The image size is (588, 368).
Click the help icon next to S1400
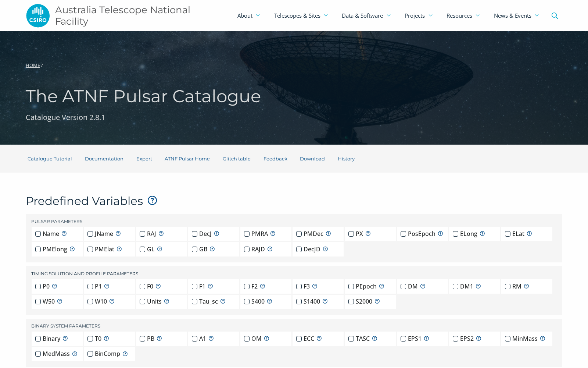(325, 301)
